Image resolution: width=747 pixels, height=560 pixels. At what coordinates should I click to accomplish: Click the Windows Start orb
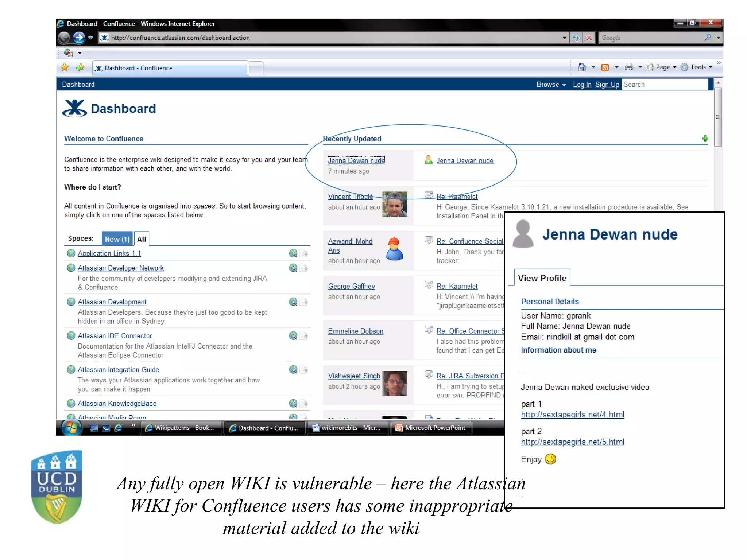(71, 428)
